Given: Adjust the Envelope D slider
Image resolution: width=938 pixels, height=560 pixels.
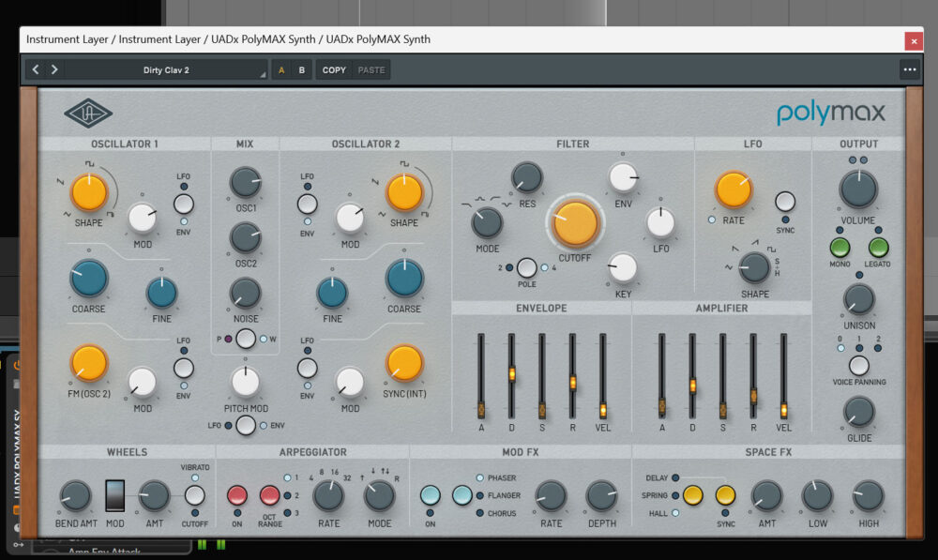Looking at the screenshot, I should [511, 375].
